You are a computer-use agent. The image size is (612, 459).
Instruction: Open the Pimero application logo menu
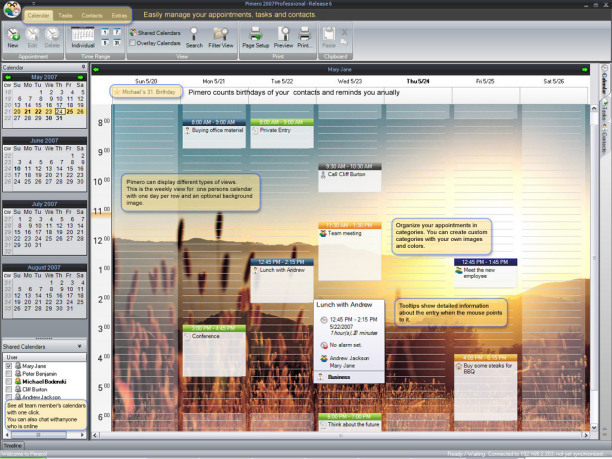coord(12,9)
